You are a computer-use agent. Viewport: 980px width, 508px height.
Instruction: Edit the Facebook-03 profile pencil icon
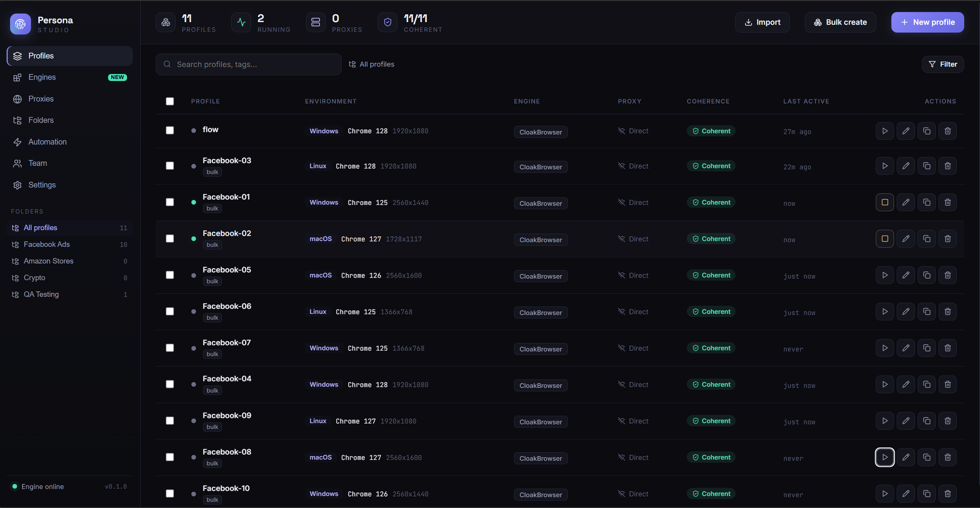pyautogui.click(x=905, y=166)
